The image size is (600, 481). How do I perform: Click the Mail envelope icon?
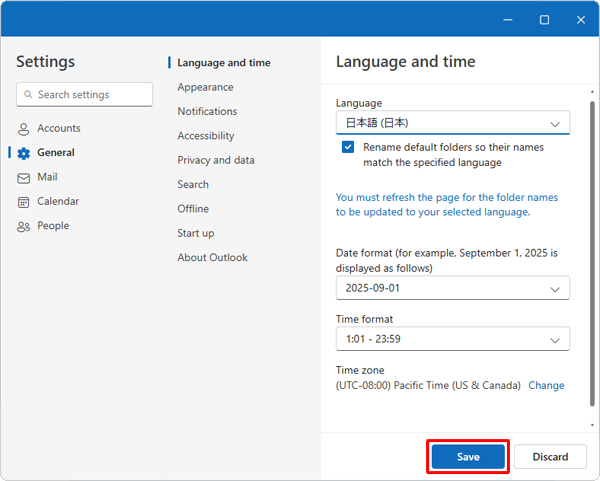tap(23, 178)
